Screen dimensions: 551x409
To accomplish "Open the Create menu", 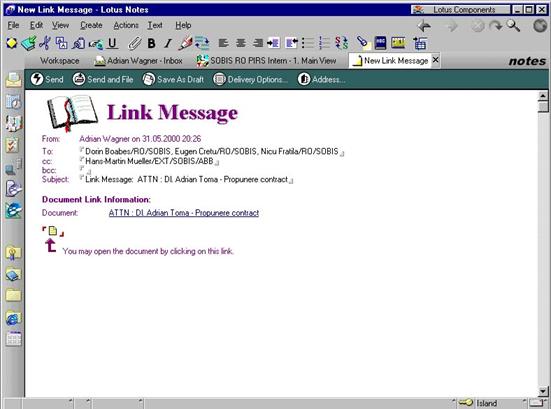I will click(91, 25).
